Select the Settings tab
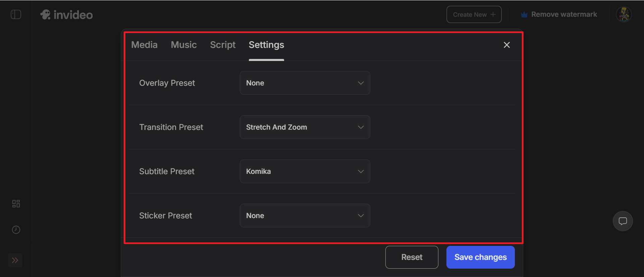644x277 pixels. (x=266, y=45)
